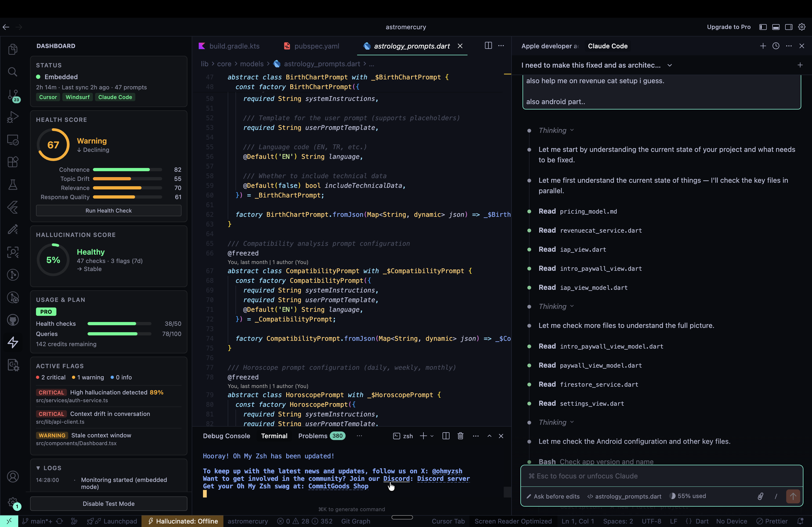Open the Search icon in the sidebar
The height and width of the screenshot is (527, 812).
pyautogui.click(x=13, y=72)
